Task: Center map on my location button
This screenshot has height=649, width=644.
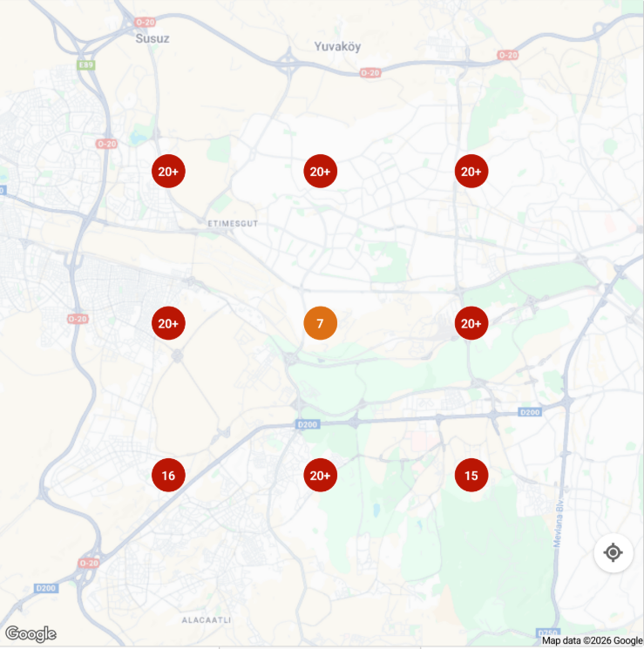Action: pos(613,552)
